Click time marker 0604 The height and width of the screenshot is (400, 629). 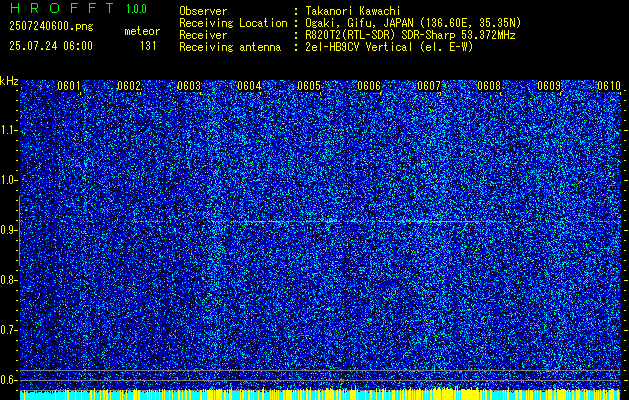pyautogui.click(x=249, y=86)
